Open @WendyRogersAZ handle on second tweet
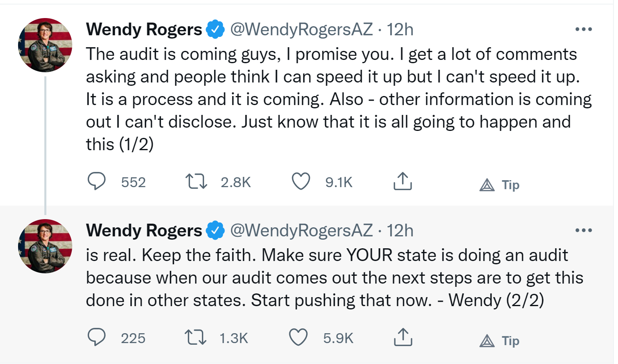Screen dimensions: 618x364 (x=301, y=231)
